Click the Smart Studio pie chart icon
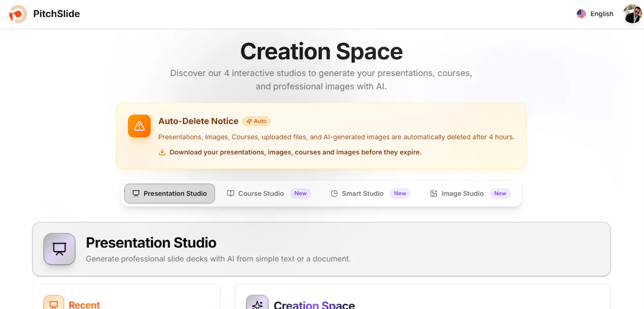Screen dimensions: 644x309 click(x=334, y=194)
